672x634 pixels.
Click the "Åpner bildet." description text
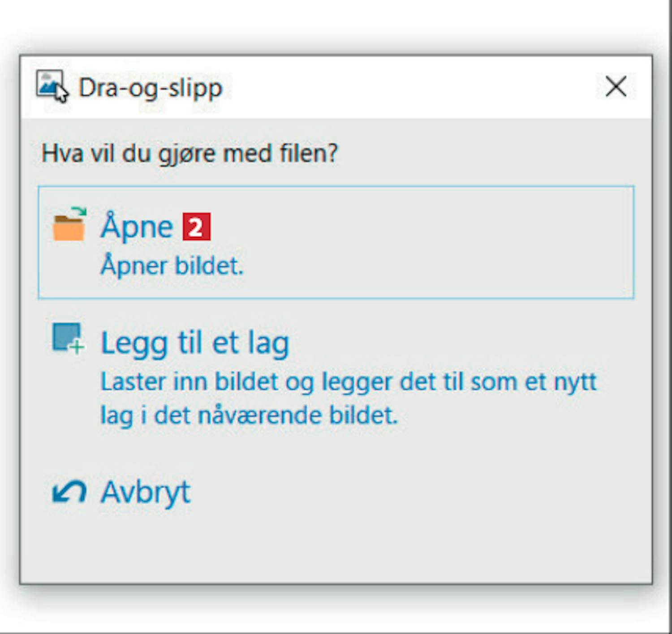172,266
